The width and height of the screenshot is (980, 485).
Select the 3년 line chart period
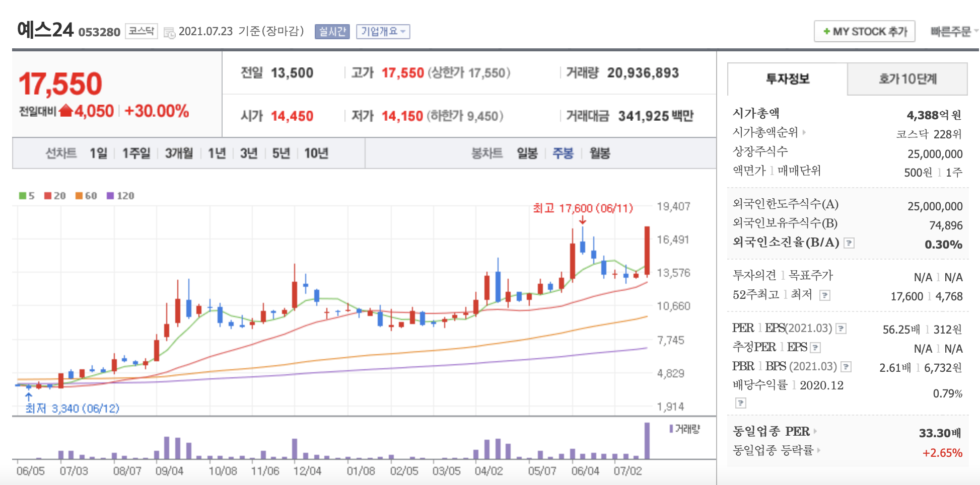click(249, 153)
